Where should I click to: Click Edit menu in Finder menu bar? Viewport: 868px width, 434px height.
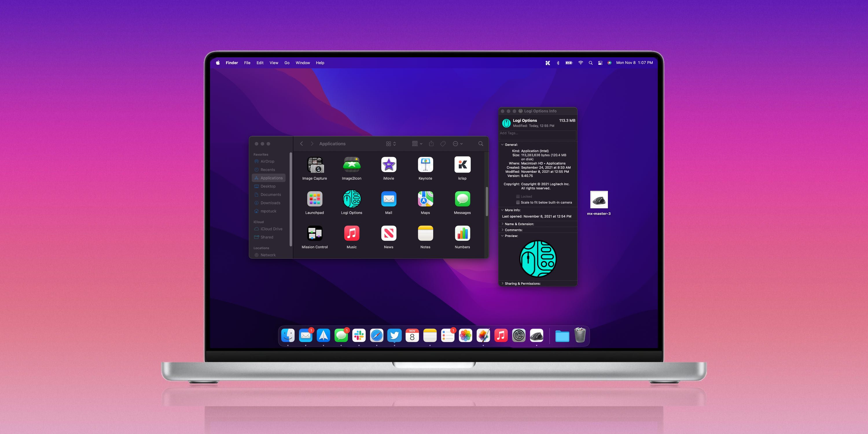260,62
